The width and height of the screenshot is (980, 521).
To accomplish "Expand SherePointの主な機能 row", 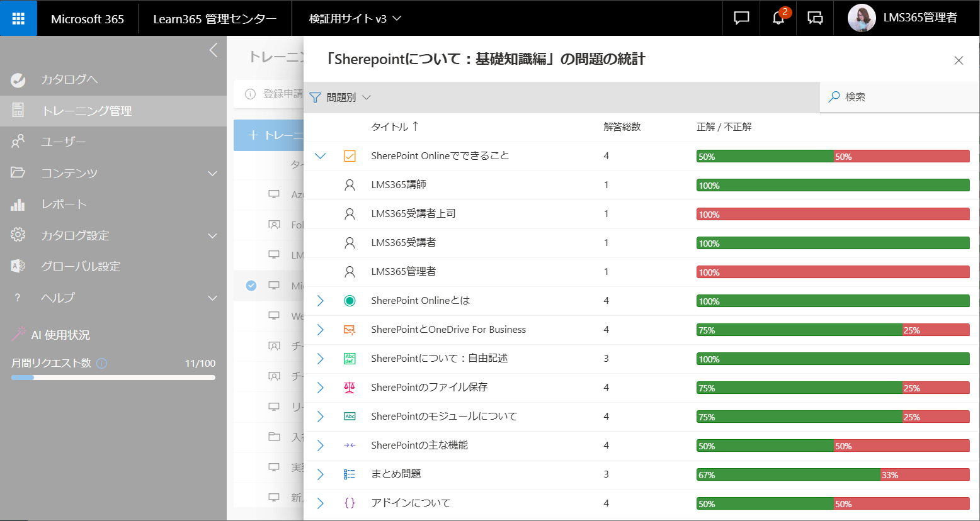I will pos(321,445).
